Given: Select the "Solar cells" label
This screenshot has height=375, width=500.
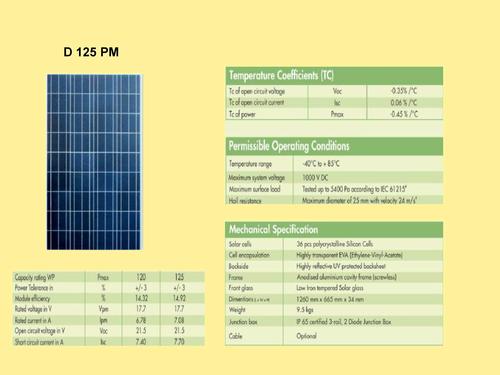Looking at the screenshot, I should [x=240, y=244].
